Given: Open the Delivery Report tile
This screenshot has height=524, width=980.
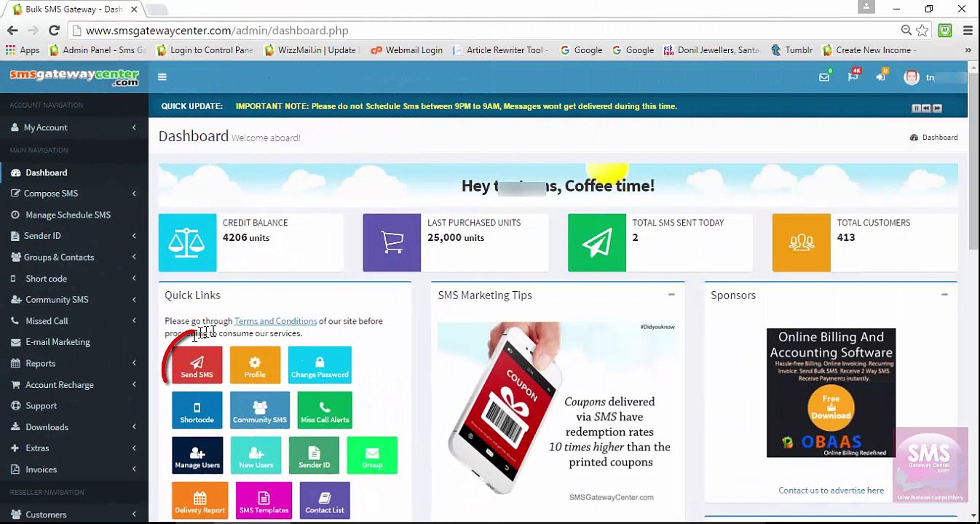Looking at the screenshot, I should click(x=199, y=501).
